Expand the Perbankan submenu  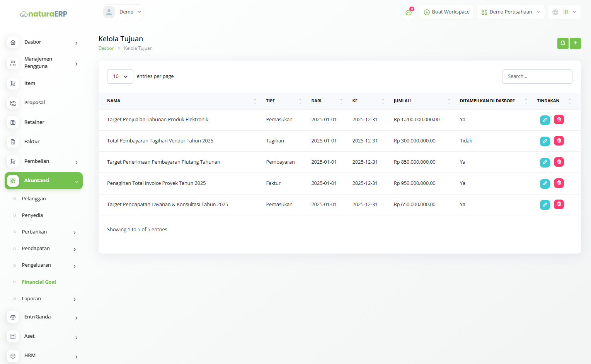(x=75, y=233)
